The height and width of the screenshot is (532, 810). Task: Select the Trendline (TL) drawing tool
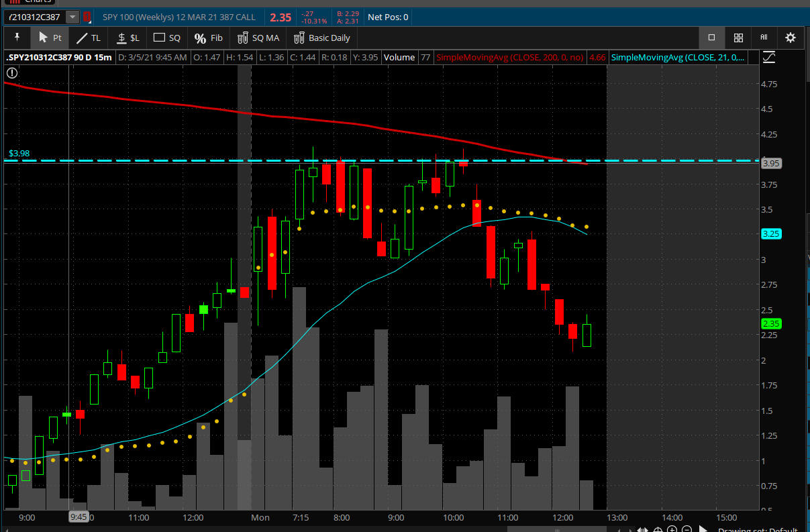(88, 38)
